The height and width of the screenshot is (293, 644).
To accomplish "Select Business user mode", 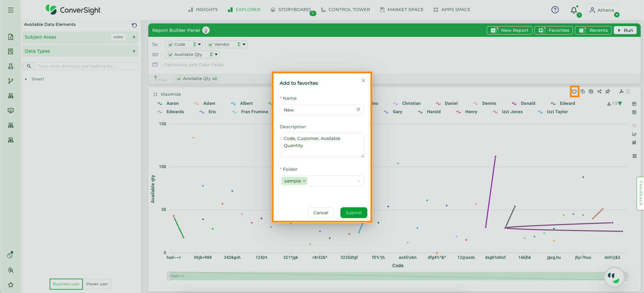I will [66, 284].
